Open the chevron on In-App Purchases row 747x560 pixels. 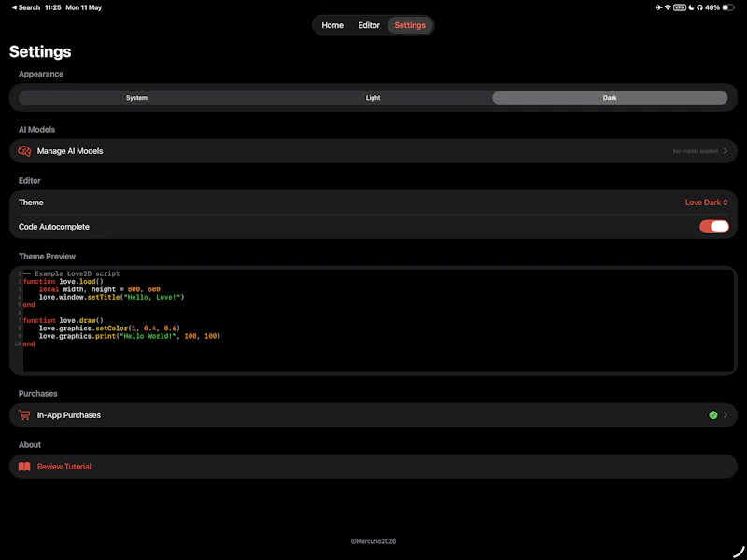coord(726,415)
